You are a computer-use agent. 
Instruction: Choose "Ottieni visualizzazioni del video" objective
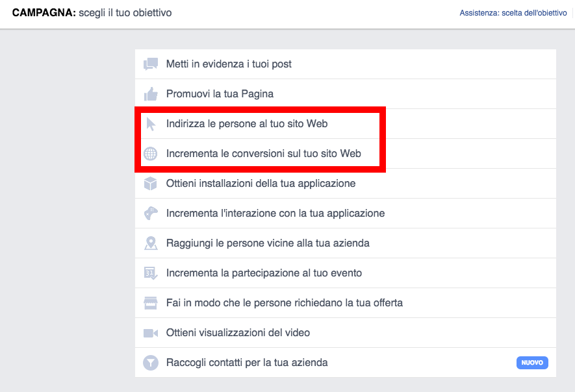pyautogui.click(x=346, y=333)
